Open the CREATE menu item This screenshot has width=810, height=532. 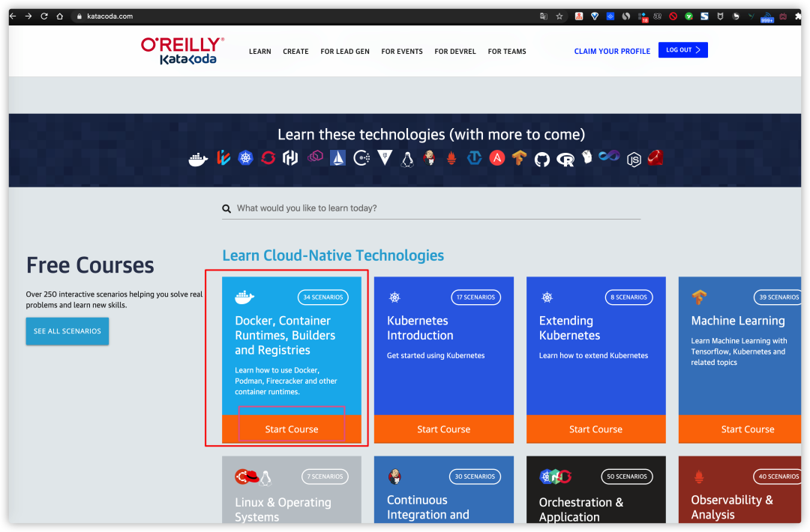click(x=295, y=52)
